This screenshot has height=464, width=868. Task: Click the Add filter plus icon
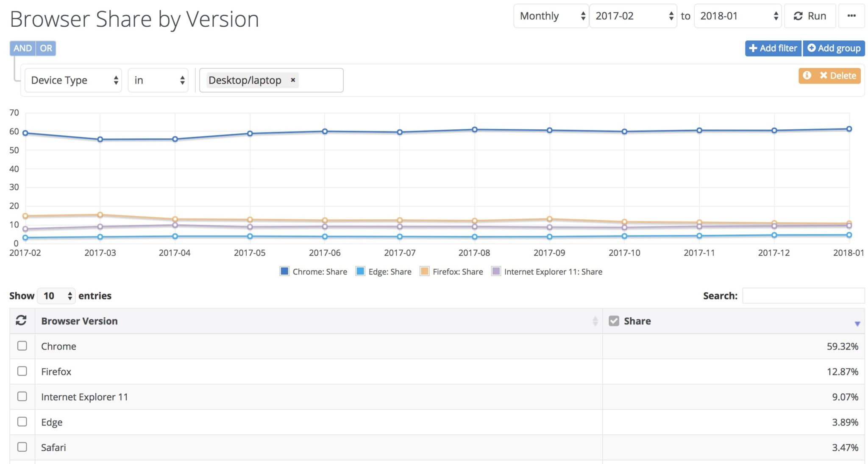click(x=753, y=48)
